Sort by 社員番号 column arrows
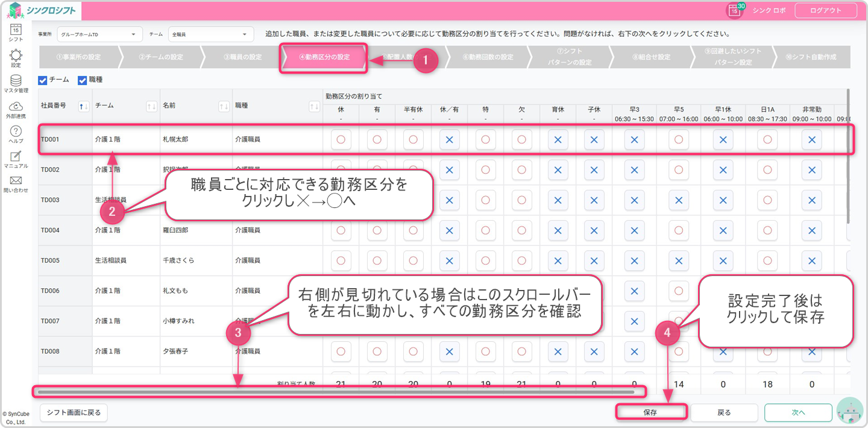 click(84, 107)
